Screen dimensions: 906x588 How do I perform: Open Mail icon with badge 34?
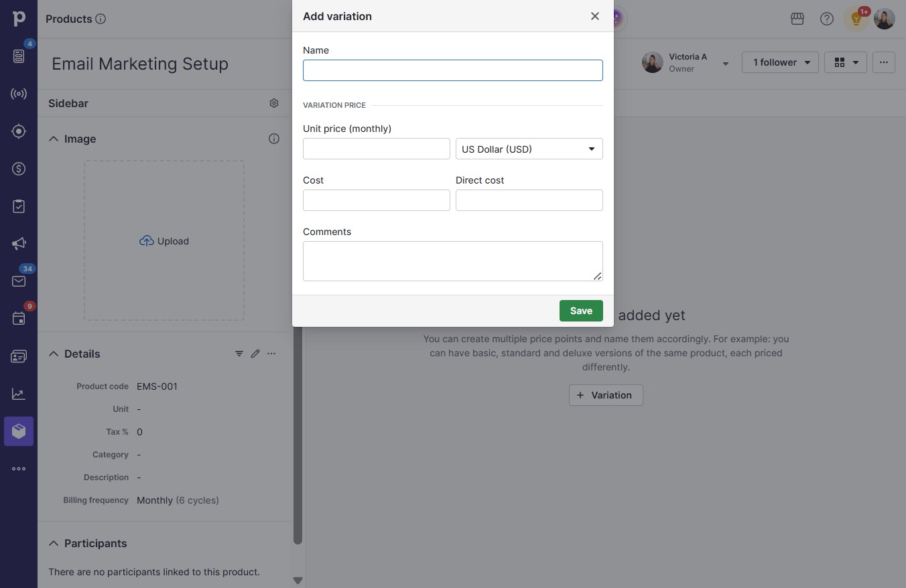(x=19, y=281)
